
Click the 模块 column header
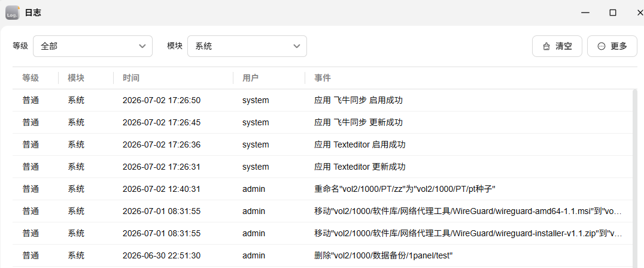coord(76,78)
